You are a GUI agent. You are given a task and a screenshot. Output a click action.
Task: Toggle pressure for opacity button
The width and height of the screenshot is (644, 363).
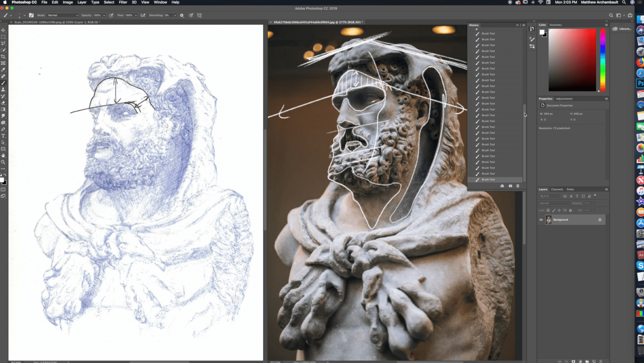(x=111, y=15)
